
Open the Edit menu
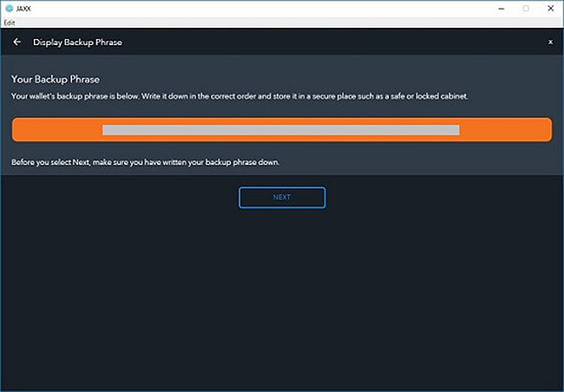[10, 22]
